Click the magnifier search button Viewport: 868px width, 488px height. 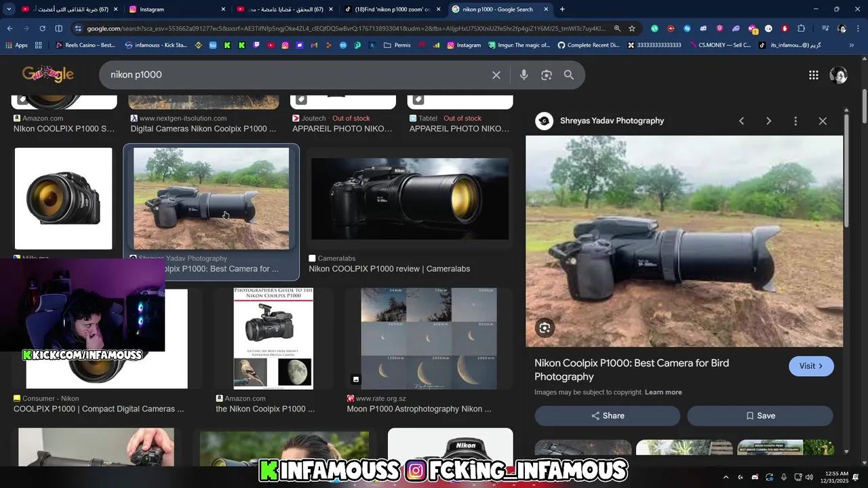click(x=569, y=75)
